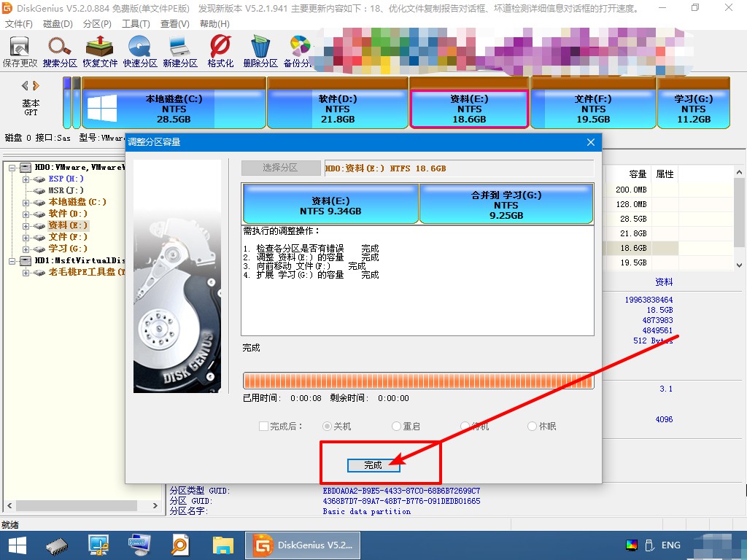Viewport: 747px width, 560px height.
Task: Select ESP (H:) label in the tree
Action: [x=66, y=179]
